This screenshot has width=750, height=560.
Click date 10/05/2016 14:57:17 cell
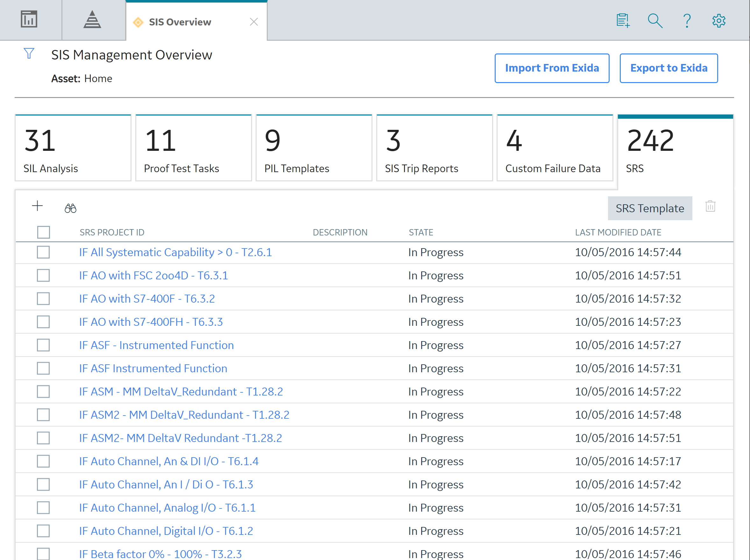coord(628,461)
